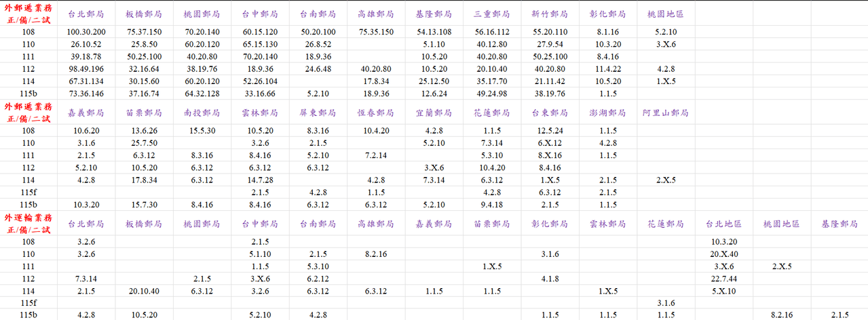Image resolution: width=868 pixels, height=320 pixels.
Task: Select the 5.X.10 cell under 台北地區
Action: pyautogui.click(x=723, y=291)
